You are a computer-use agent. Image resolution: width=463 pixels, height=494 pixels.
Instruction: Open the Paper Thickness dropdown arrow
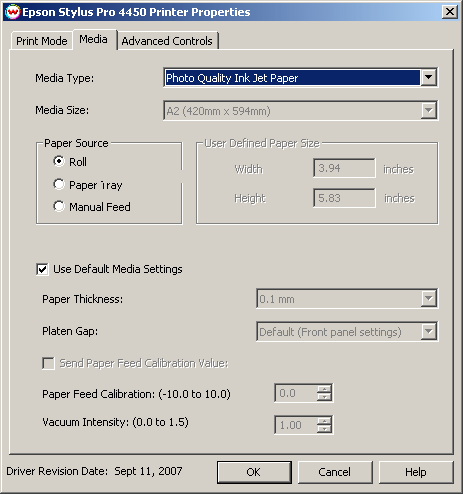point(428,298)
